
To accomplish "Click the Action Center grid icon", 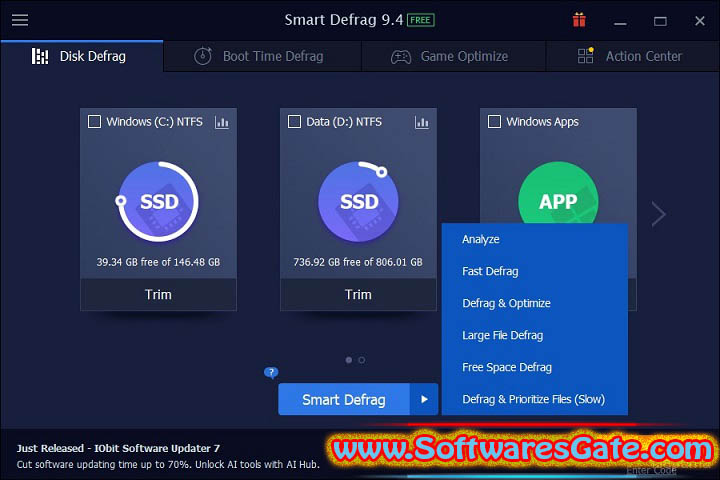I will coord(585,56).
